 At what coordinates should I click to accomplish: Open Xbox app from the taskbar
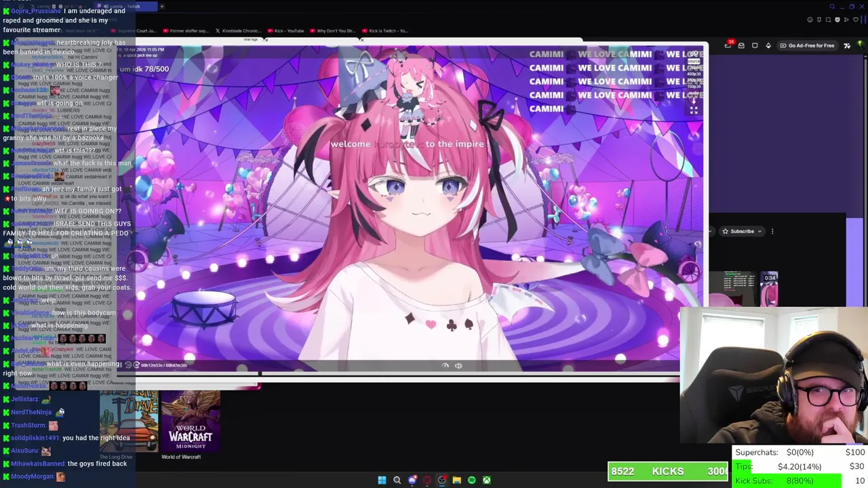pos(486,480)
